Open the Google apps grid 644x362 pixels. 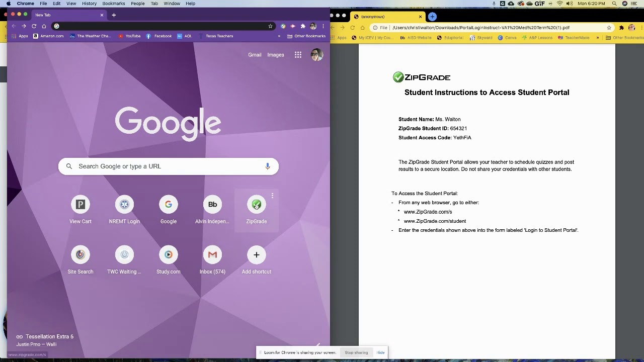pos(298,55)
